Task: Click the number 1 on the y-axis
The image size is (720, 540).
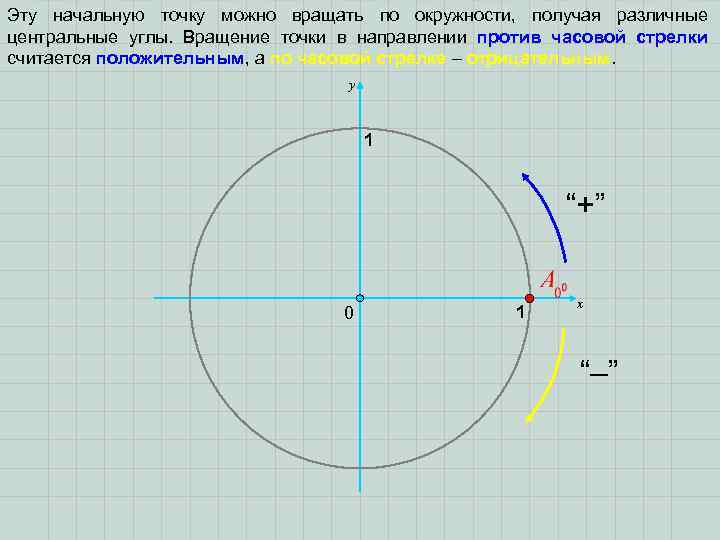Action: pyautogui.click(x=369, y=141)
